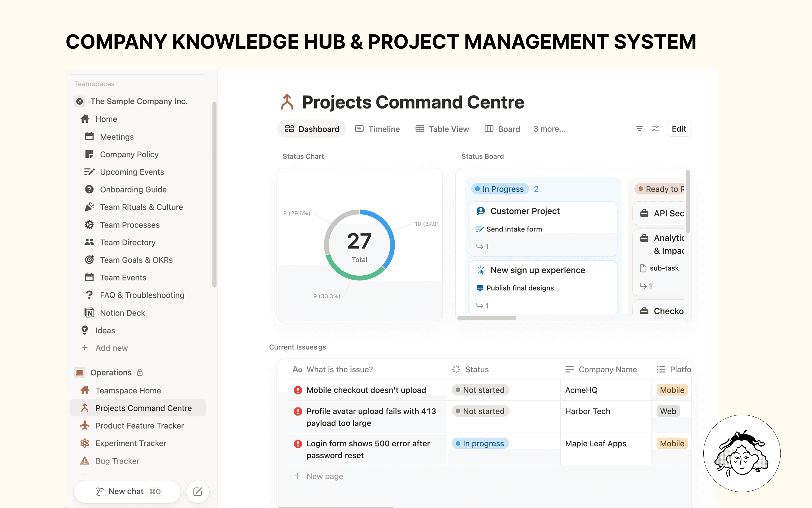This screenshot has height=508, width=812.
Task: Click the Edit button
Action: 679,129
